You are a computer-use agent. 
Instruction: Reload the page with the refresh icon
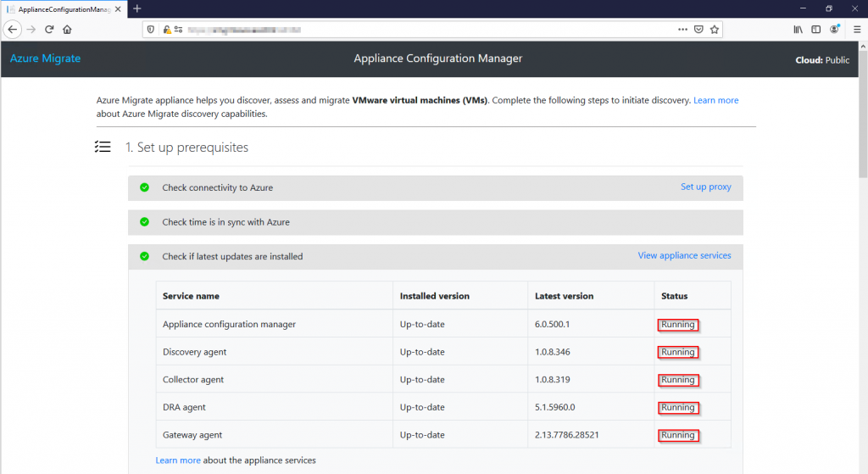click(49, 30)
